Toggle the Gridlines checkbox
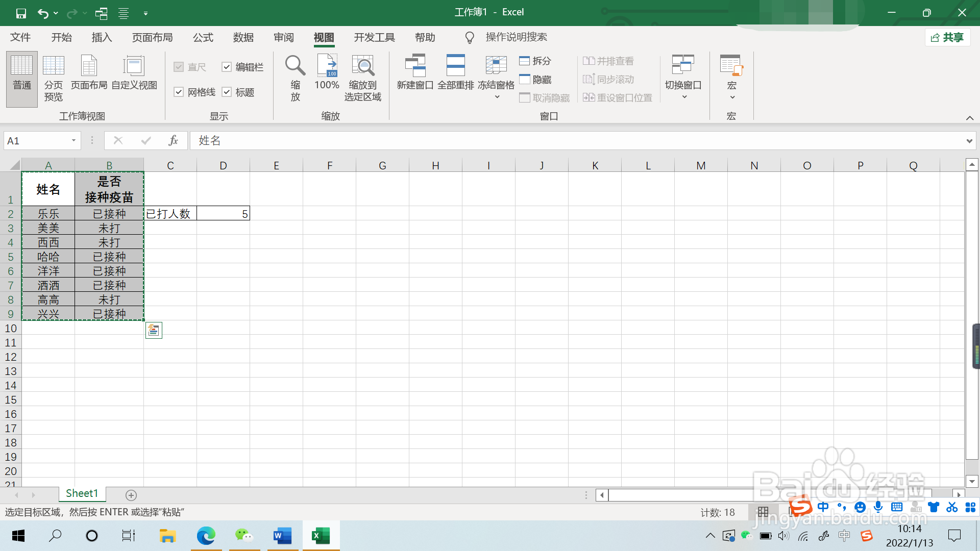 [179, 92]
